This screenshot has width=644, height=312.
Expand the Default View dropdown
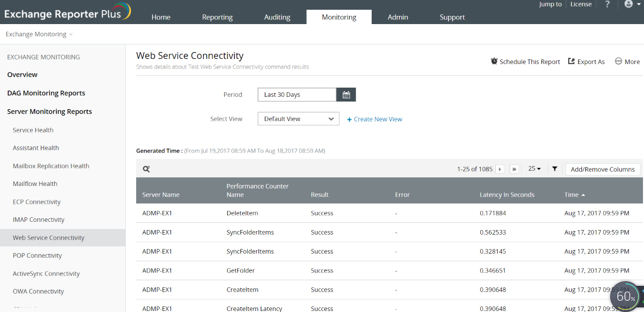[x=298, y=119]
